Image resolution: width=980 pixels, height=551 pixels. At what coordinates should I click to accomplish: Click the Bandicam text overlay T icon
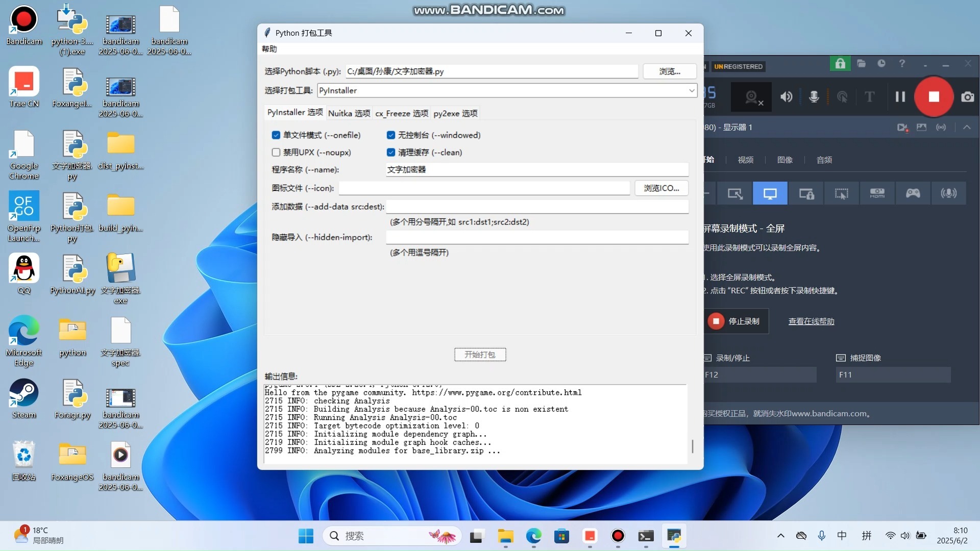tap(869, 96)
